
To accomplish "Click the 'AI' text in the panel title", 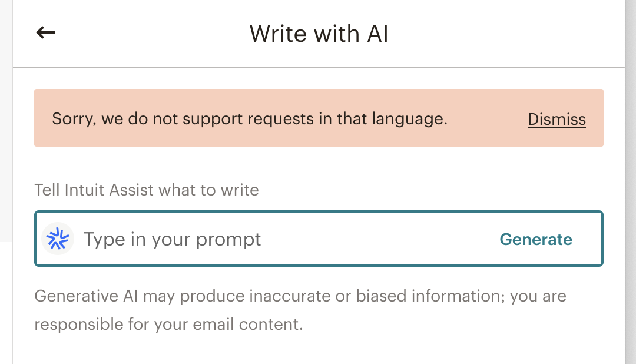I will [x=378, y=33].
